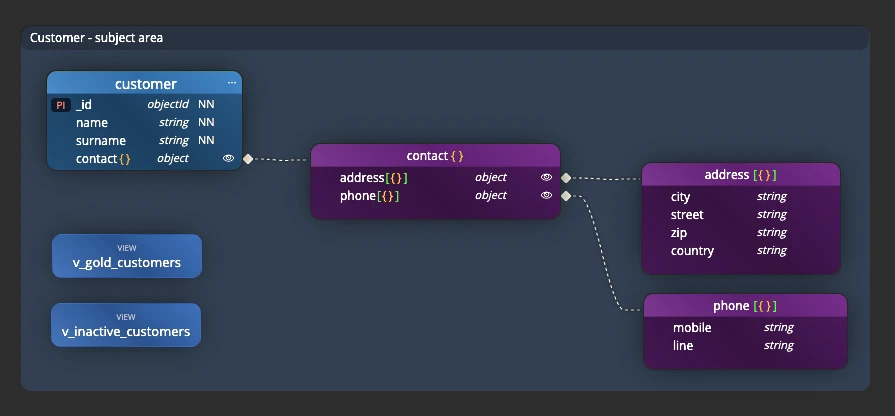Select the country field in address
The height and width of the screenshot is (416, 895).
[740, 251]
